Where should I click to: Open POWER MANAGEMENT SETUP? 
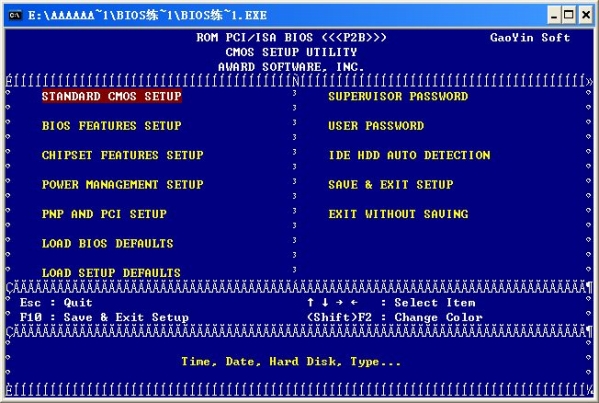point(123,185)
